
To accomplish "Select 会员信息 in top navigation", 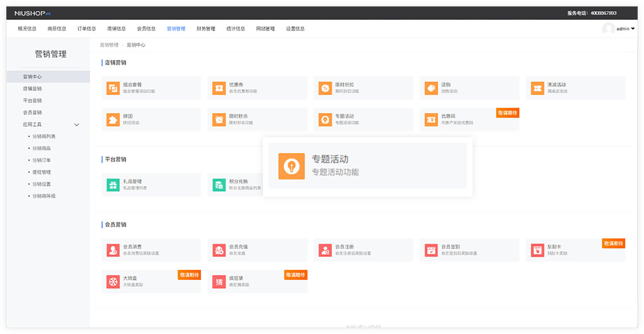I will tap(146, 29).
